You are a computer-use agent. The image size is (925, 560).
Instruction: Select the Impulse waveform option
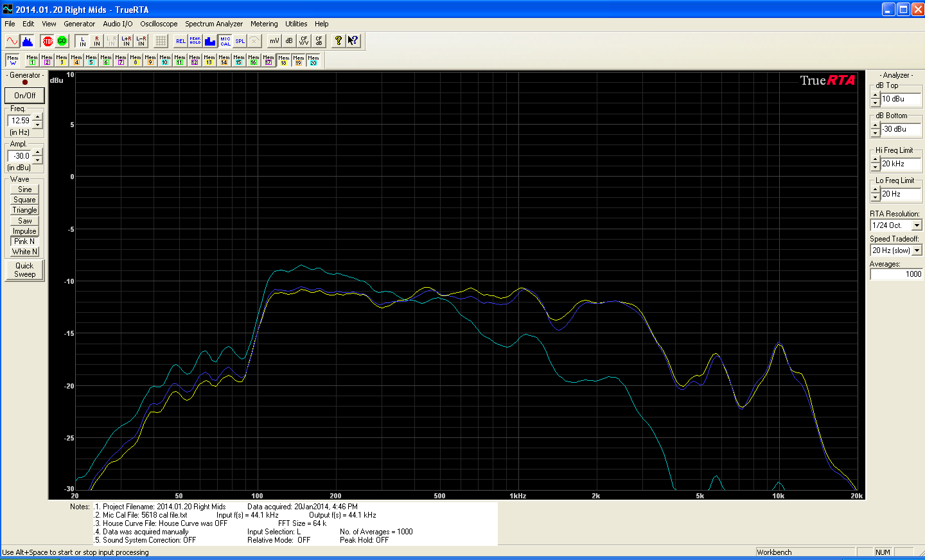[x=25, y=231]
